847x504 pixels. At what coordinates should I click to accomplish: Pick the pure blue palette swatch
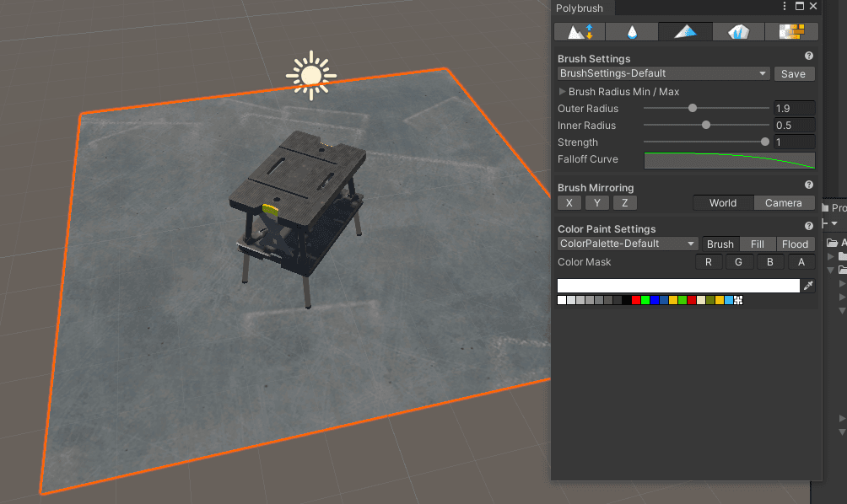(655, 300)
